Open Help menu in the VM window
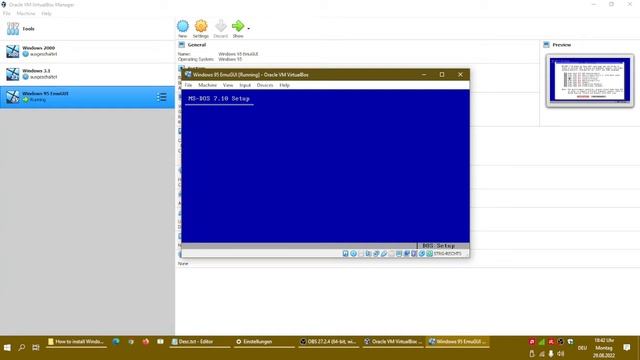The width and height of the screenshot is (640, 360). click(284, 85)
